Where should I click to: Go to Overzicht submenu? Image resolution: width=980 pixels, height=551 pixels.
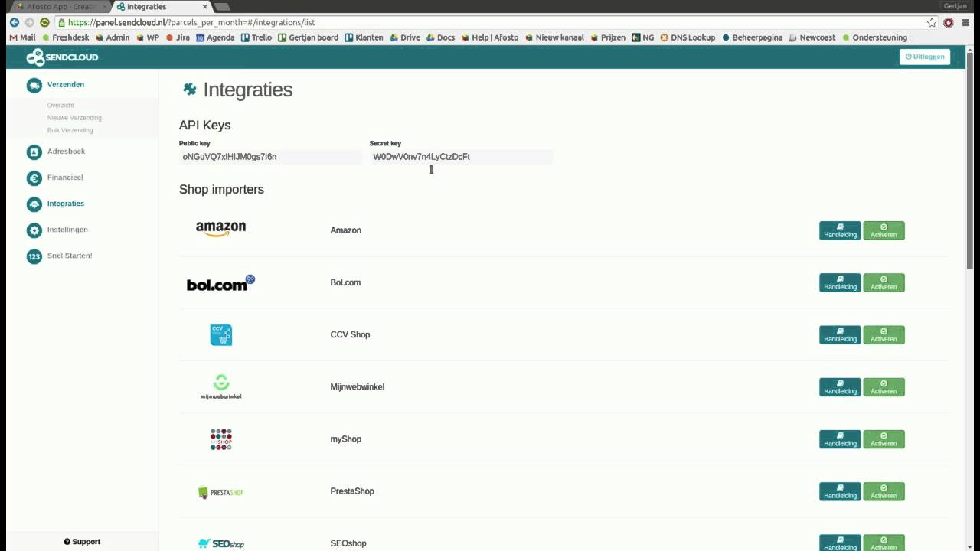click(60, 106)
